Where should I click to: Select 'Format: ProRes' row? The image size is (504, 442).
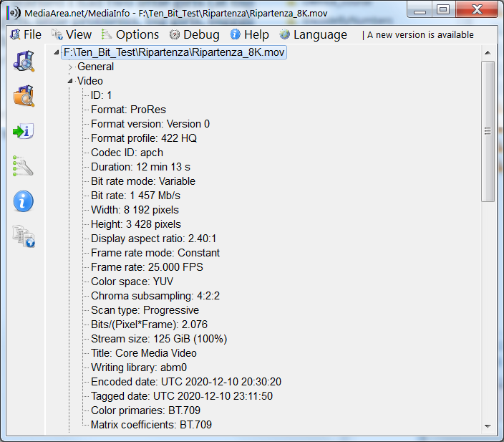click(128, 110)
